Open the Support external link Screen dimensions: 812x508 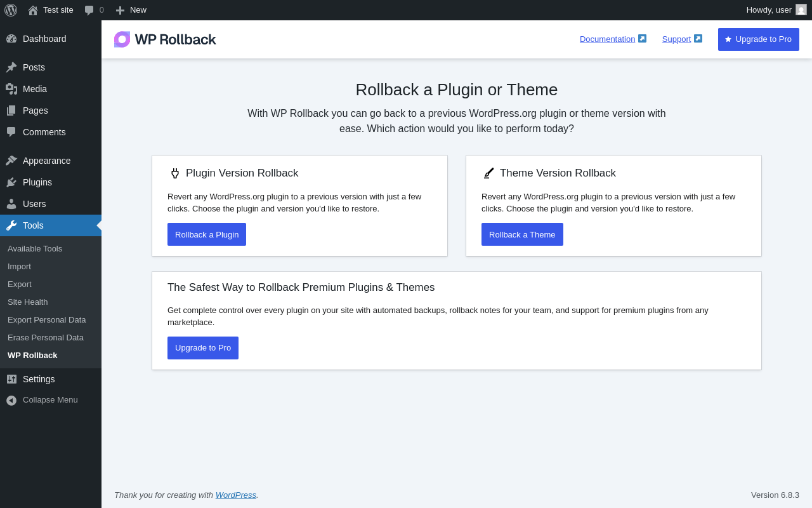676,39
